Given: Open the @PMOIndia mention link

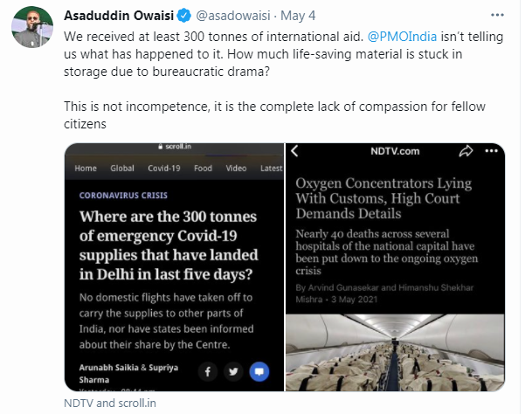Looking at the screenshot, I should tap(402, 37).
